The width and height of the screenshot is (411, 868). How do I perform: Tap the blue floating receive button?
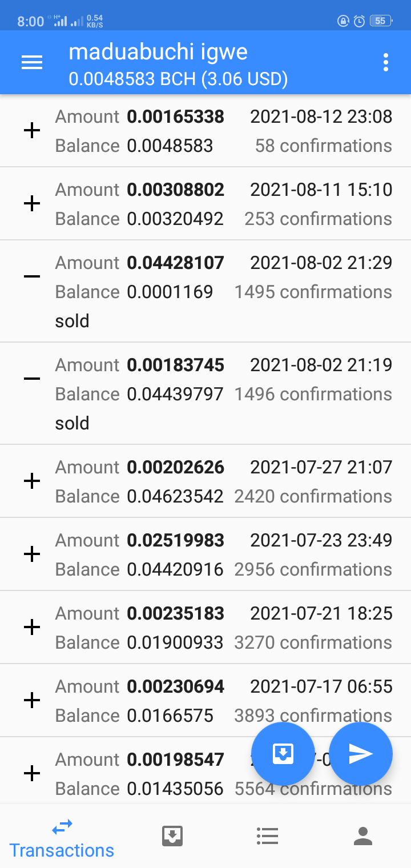pos(283,754)
